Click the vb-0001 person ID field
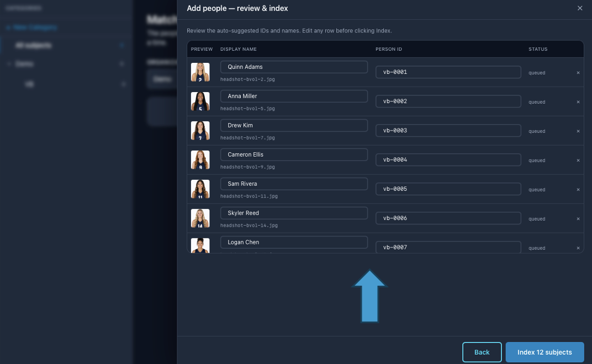592x364 pixels. [448, 72]
